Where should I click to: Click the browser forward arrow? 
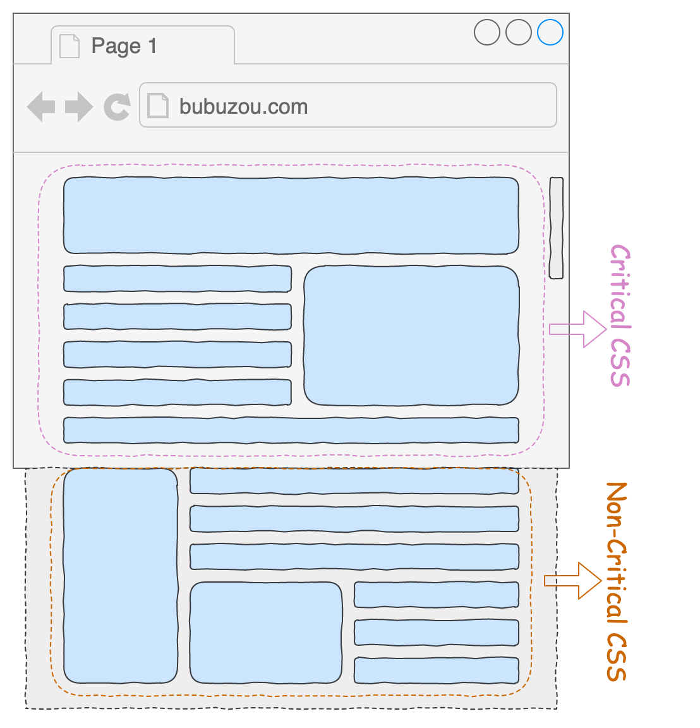point(79,106)
